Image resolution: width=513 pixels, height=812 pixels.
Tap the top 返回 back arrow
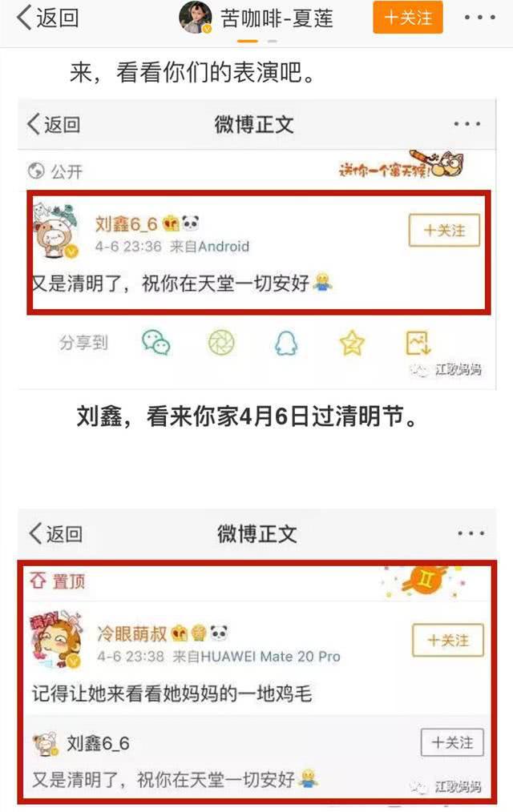coord(46,18)
